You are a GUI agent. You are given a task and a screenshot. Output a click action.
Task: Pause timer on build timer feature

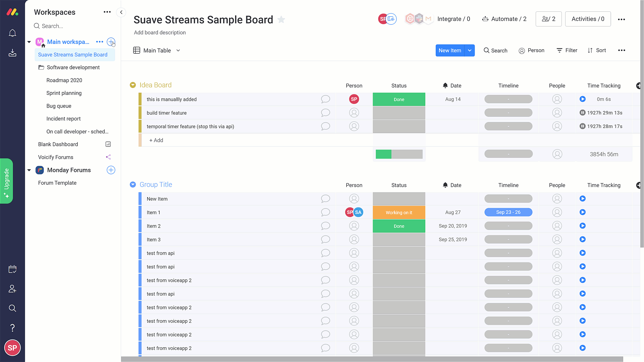tap(583, 113)
